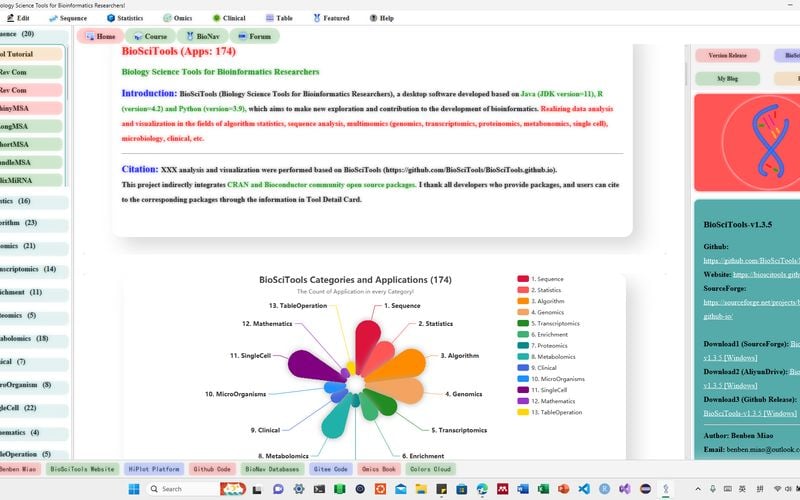Open the Featured menu
This screenshot has width=800, height=500.
(331, 18)
